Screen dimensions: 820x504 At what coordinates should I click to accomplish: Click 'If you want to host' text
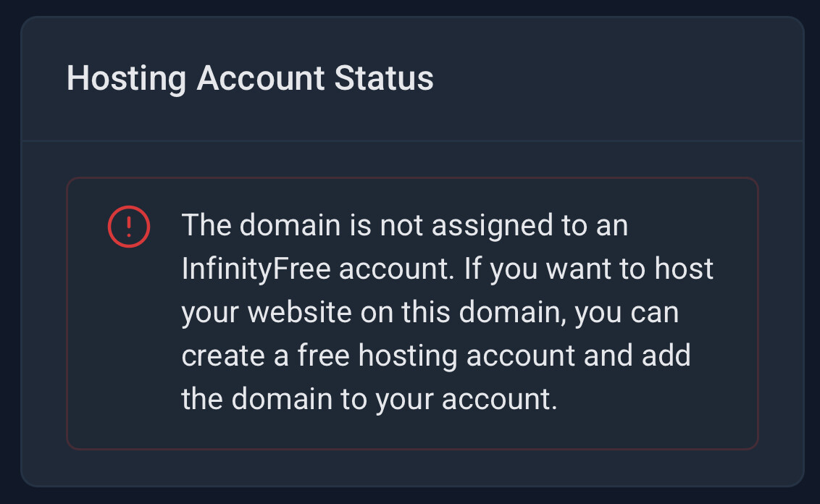589,269
